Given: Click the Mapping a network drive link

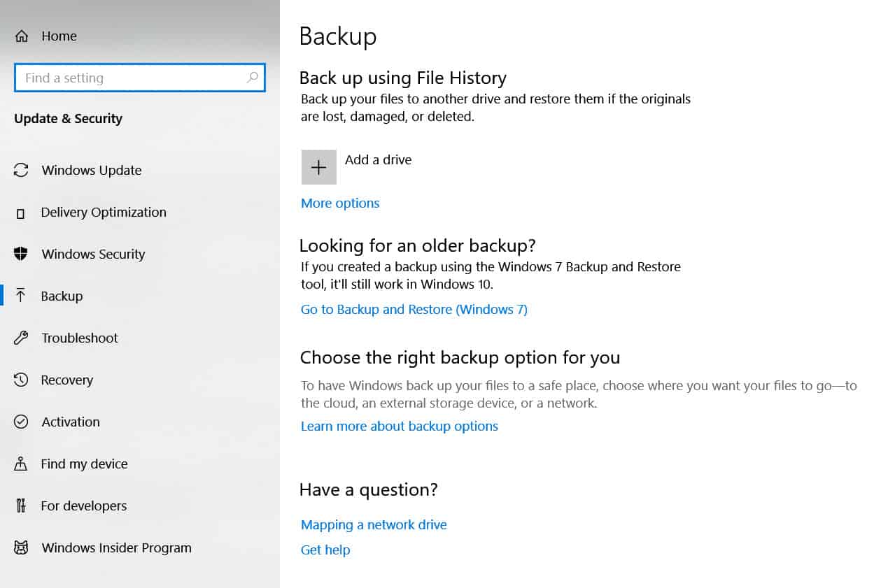Looking at the screenshot, I should (374, 525).
